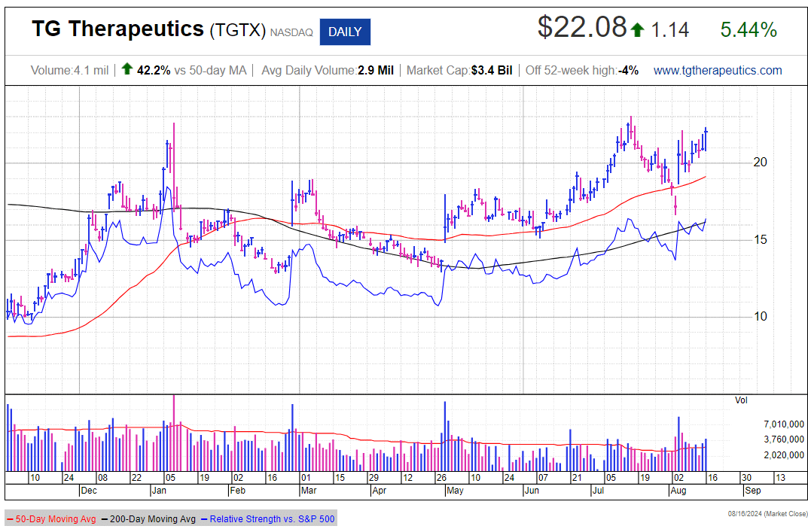The width and height of the screenshot is (808, 532).
Task: Click the Aug label on the date axis
Action: point(677,490)
